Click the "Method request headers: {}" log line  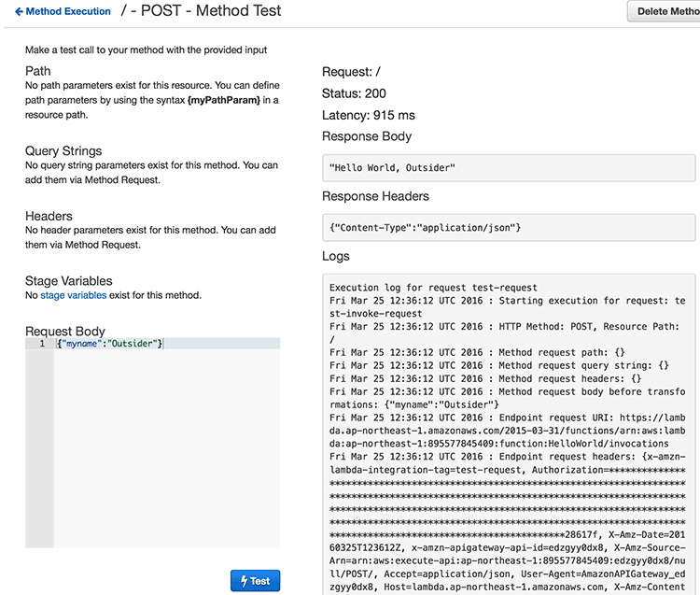(x=485, y=378)
